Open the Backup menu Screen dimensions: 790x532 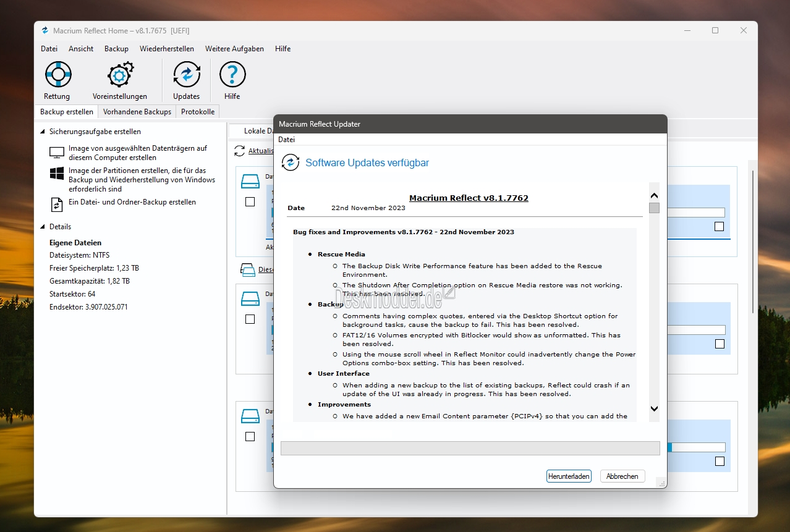pos(116,49)
